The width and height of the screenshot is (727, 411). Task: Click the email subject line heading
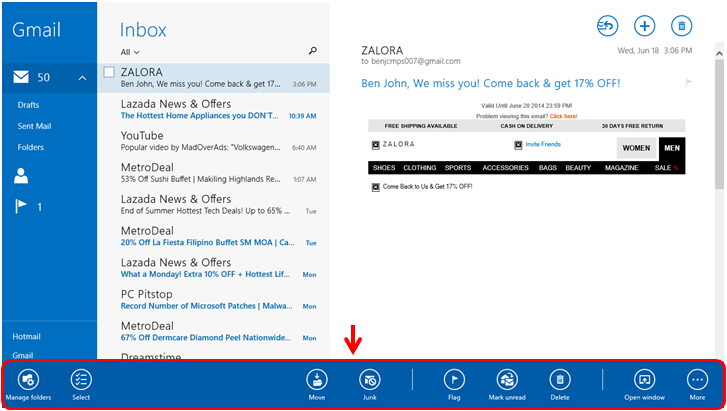[x=491, y=83]
